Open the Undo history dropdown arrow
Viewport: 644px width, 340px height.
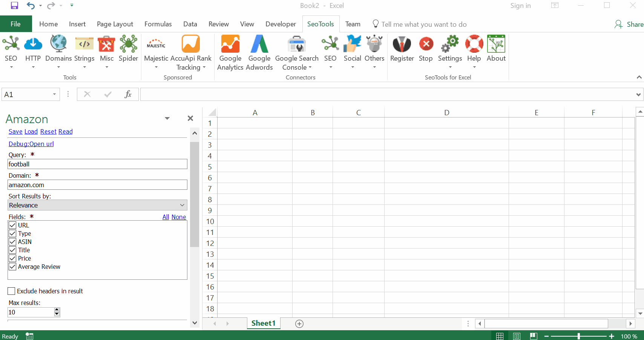pos(40,6)
